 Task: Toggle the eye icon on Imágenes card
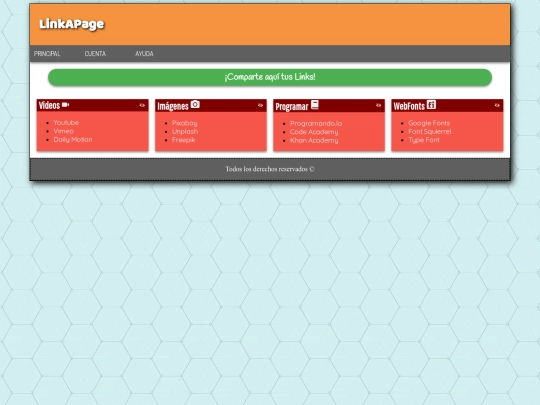coord(260,105)
